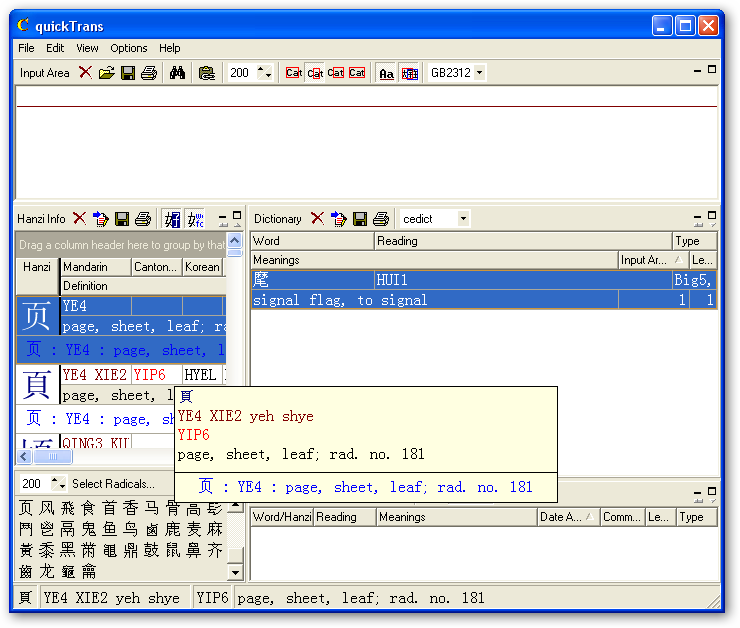Viewport: 740px width, 628px height.
Task: Save icon in Input Area toolbar
Action: point(128,73)
